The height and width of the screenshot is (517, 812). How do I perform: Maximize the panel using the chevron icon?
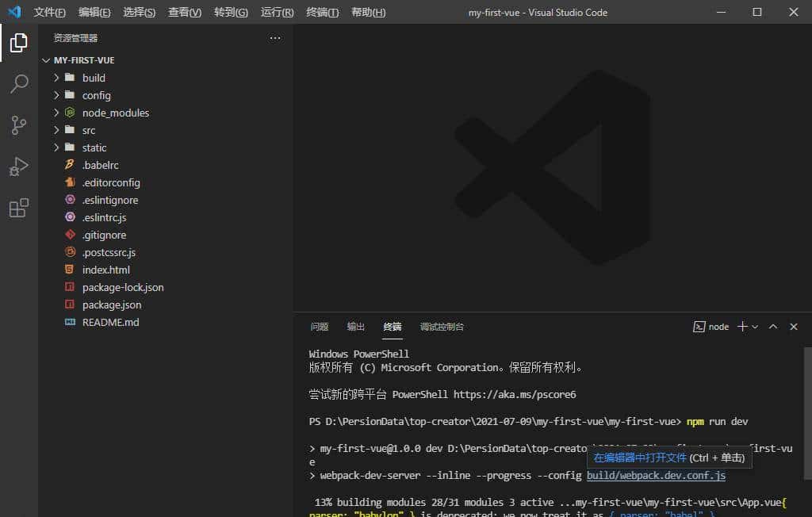click(x=772, y=326)
